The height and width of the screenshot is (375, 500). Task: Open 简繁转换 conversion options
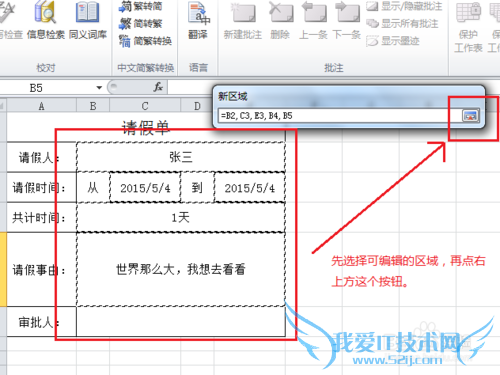tap(145, 41)
